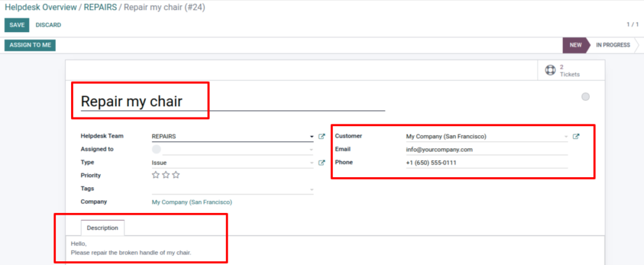Set priority to second star
This screenshot has height=265, width=644.
[165, 175]
